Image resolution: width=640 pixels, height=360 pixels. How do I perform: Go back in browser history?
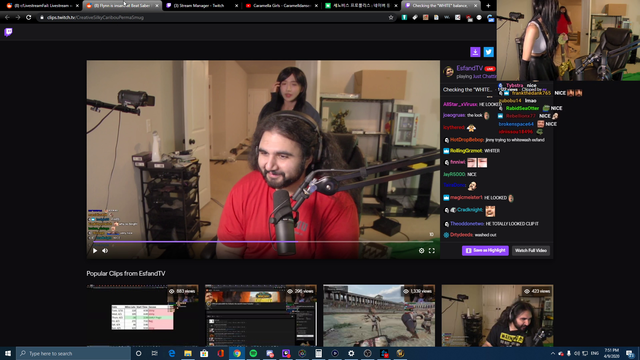coord(7,18)
